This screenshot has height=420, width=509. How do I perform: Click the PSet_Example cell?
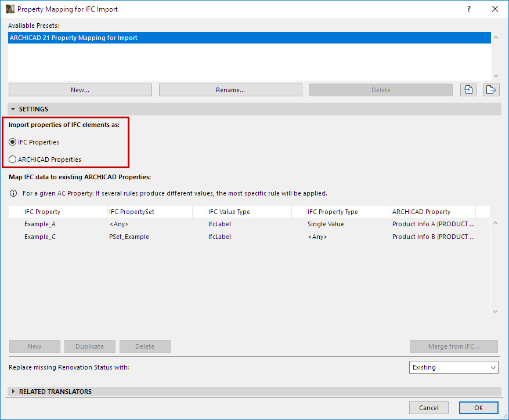(x=129, y=237)
